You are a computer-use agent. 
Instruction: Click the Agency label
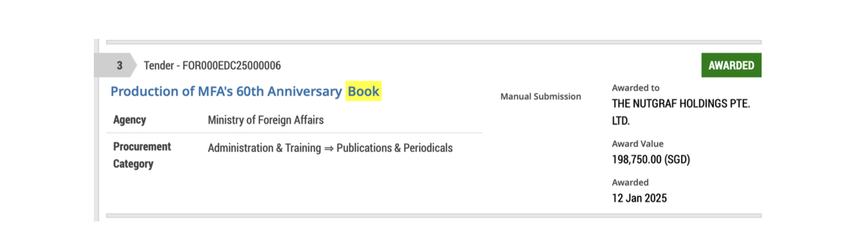130,120
